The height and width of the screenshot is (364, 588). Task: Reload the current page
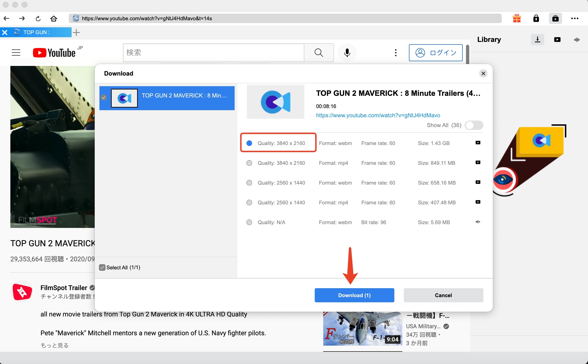click(38, 18)
